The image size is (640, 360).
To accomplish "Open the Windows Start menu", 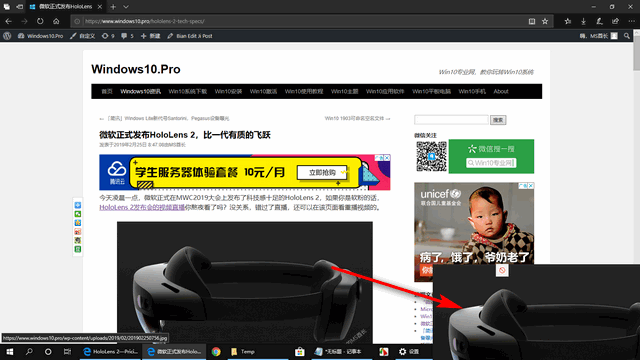I will tap(9, 351).
